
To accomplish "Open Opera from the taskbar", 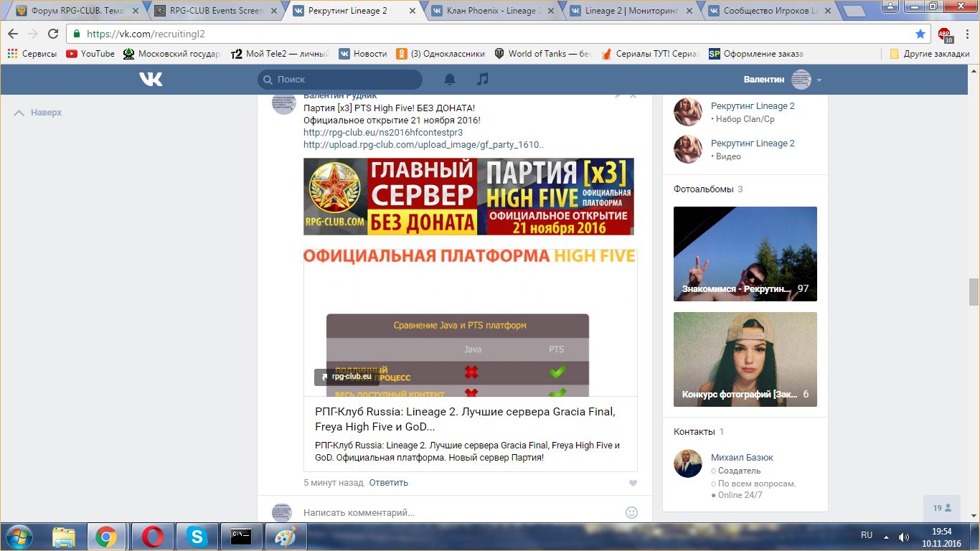I will 152,537.
